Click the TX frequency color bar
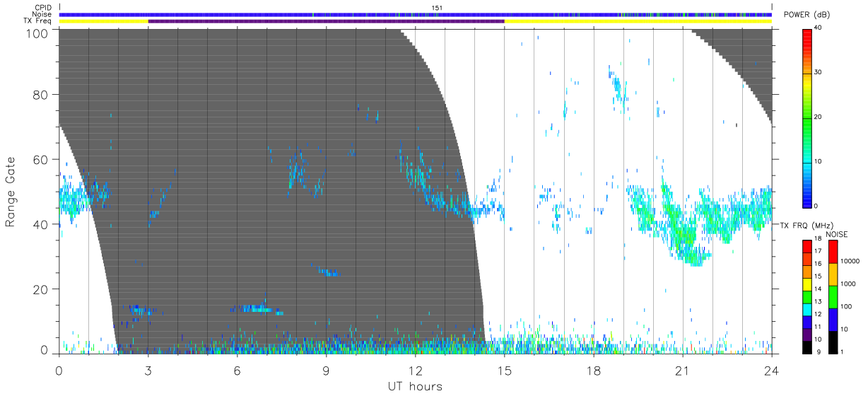 click(x=807, y=296)
